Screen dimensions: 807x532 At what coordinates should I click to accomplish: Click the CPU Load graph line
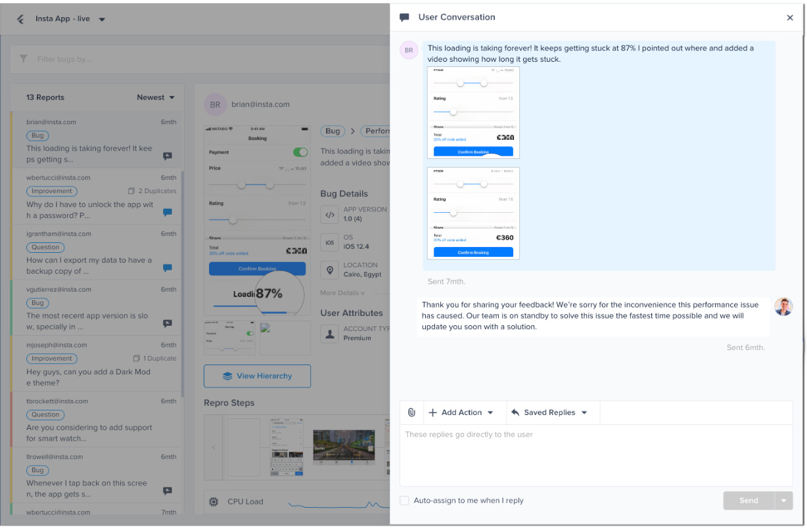338,504
